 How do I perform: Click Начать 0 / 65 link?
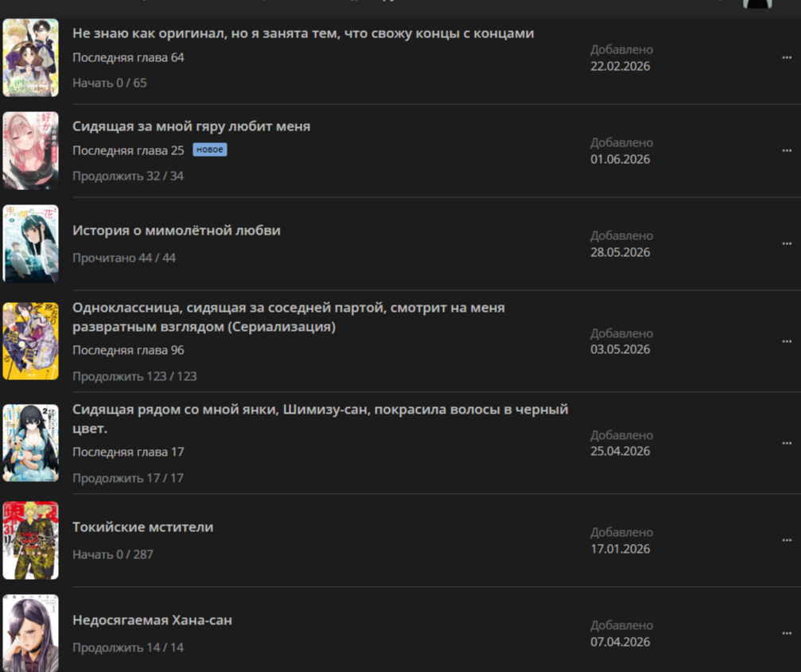pos(109,83)
